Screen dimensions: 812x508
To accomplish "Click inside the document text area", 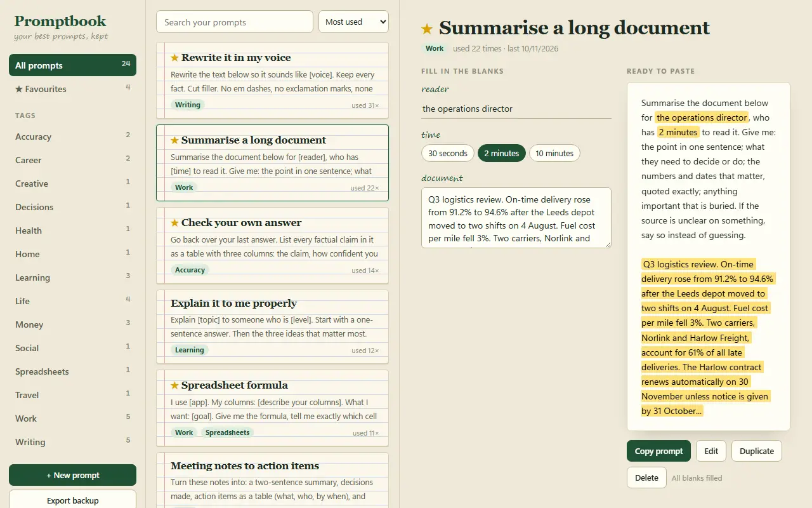I will (x=516, y=218).
